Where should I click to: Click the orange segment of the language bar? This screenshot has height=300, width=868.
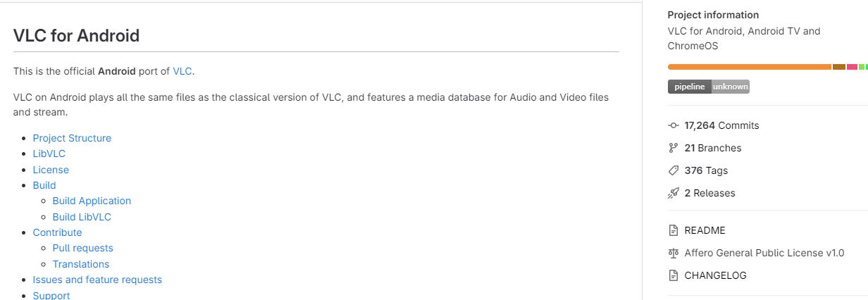click(749, 67)
